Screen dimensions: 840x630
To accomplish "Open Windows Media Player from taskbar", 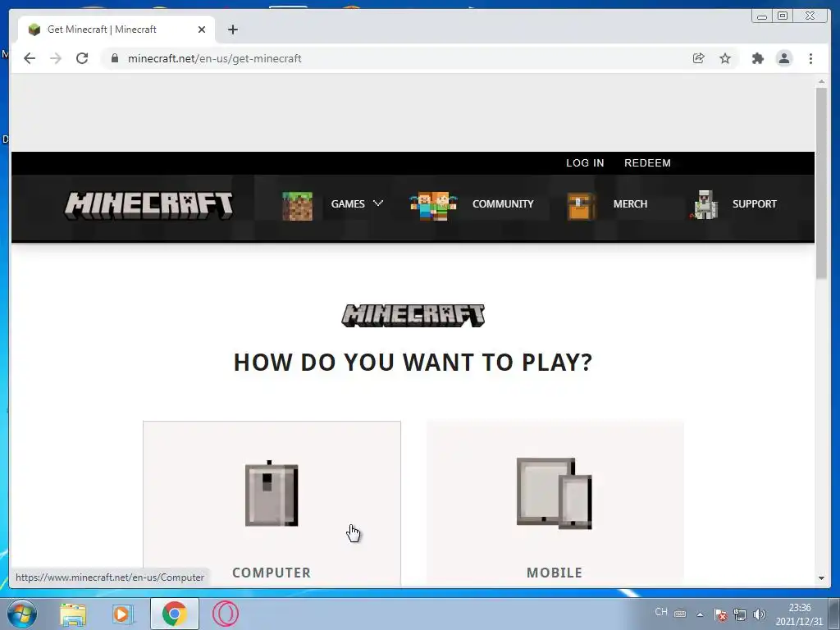I will tap(123, 614).
